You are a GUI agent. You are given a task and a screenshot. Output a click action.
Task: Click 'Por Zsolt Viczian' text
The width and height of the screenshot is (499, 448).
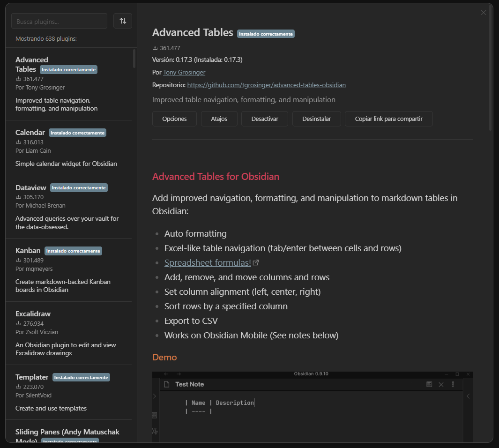(x=37, y=332)
